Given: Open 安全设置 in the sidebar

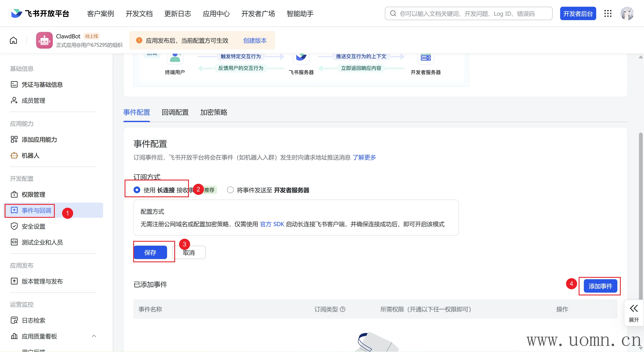Looking at the screenshot, I should click(33, 226).
